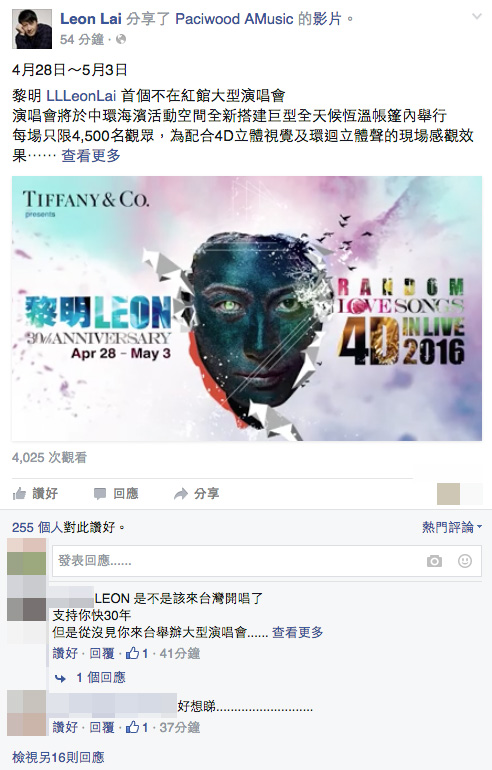The image size is (492, 770).
Task: Open the emoji smiley picker
Action: pyautogui.click(x=465, y=561)
